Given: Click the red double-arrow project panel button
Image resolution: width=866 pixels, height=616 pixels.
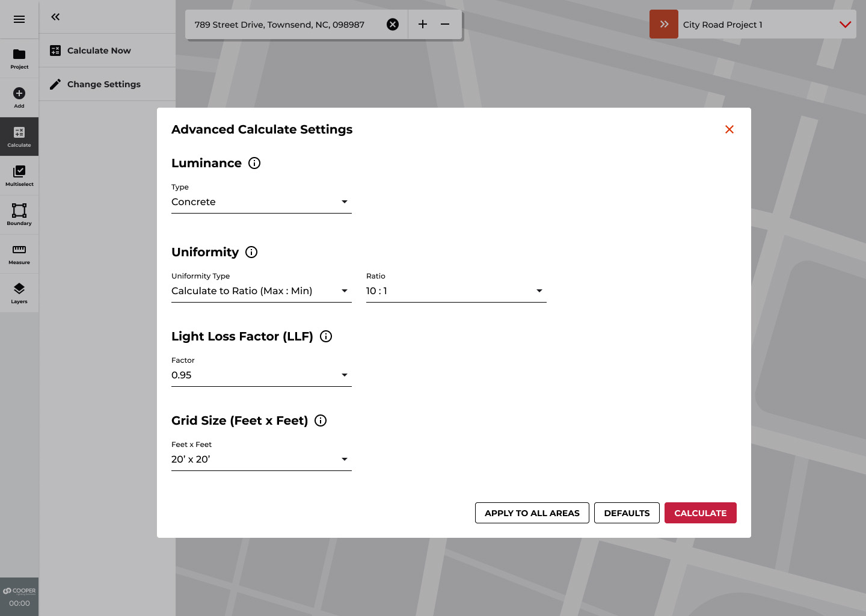Looking at the screenshot, I should tap(664, 24).
